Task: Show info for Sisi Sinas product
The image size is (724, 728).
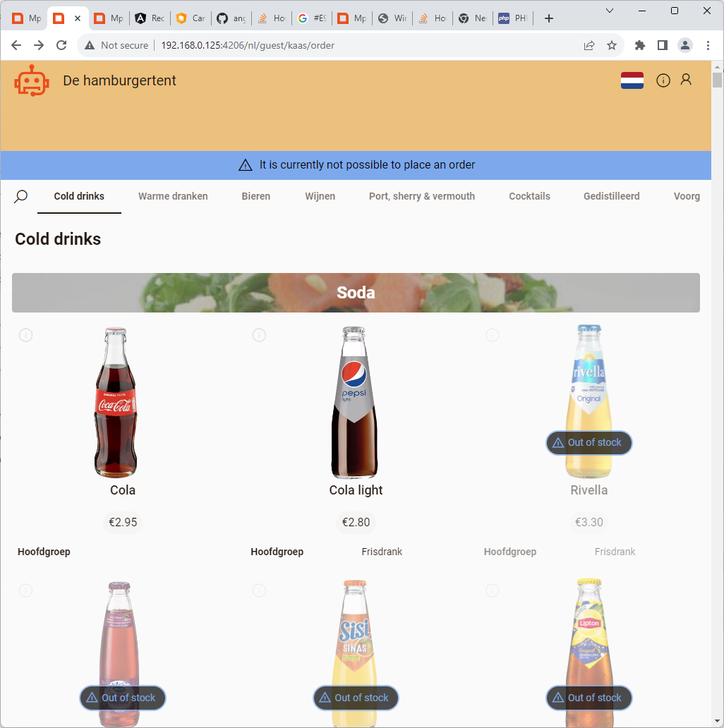Action: 259,590
